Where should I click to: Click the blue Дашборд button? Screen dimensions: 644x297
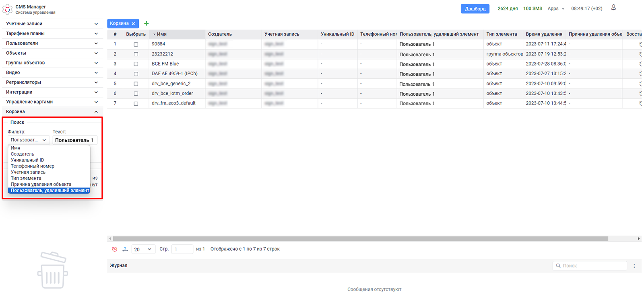click(475, 9)
